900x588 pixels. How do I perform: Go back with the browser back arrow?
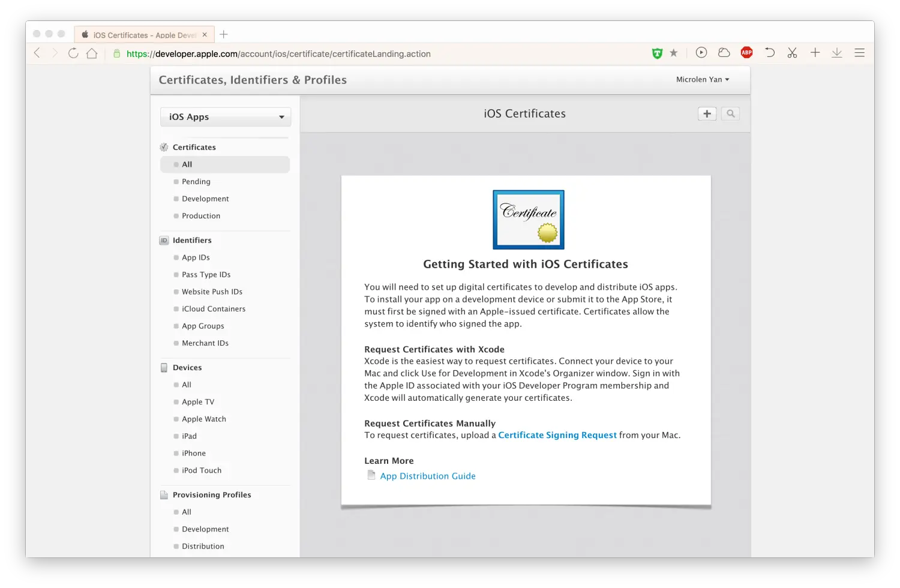tap(37, 53)
